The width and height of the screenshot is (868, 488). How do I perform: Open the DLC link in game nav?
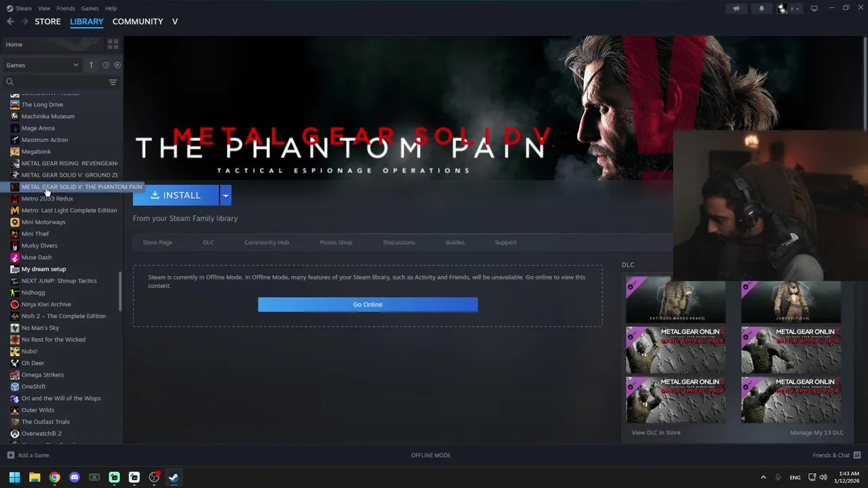point(208,242)
